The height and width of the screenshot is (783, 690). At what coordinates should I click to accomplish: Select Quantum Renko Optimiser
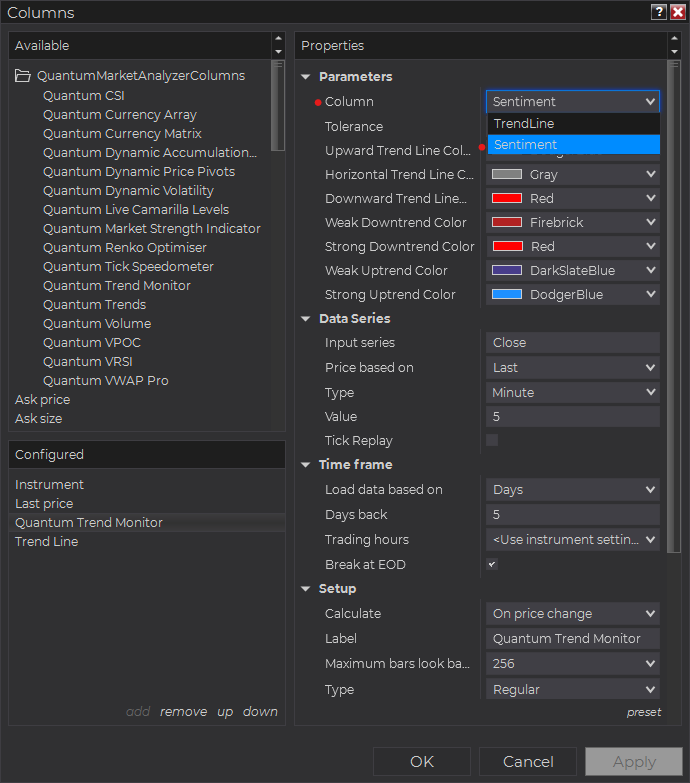tap(125, 247)
